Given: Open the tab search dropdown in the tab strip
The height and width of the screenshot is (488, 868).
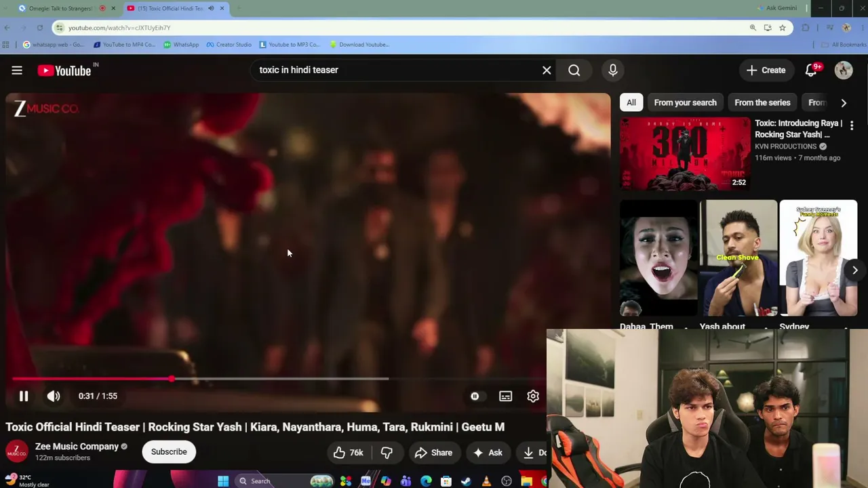Looking at the screenshot, I should (x=7, y=8).
